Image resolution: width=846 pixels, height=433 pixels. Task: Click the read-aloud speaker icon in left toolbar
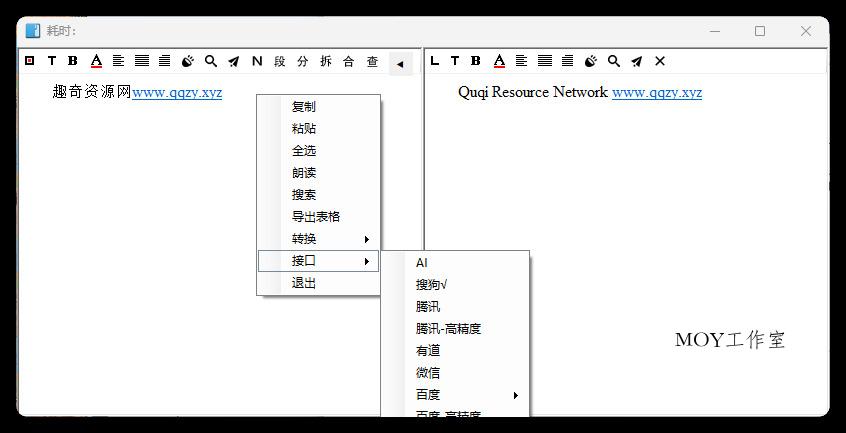pos(187,61)
